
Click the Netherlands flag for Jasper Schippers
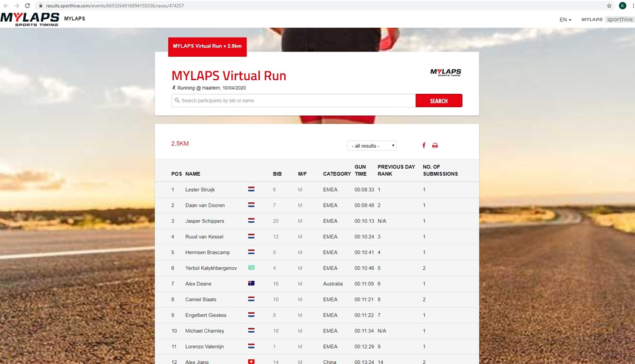(251, 221)
